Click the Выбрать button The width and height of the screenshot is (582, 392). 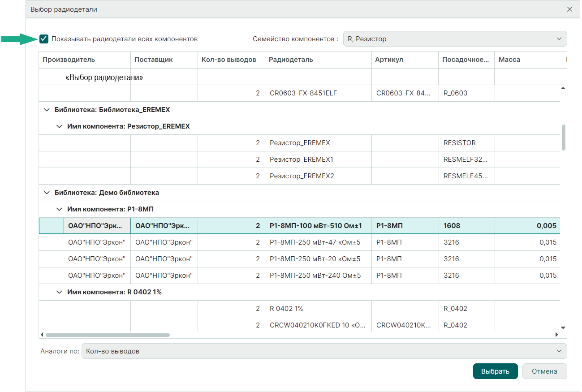click(x=495, y=371)
